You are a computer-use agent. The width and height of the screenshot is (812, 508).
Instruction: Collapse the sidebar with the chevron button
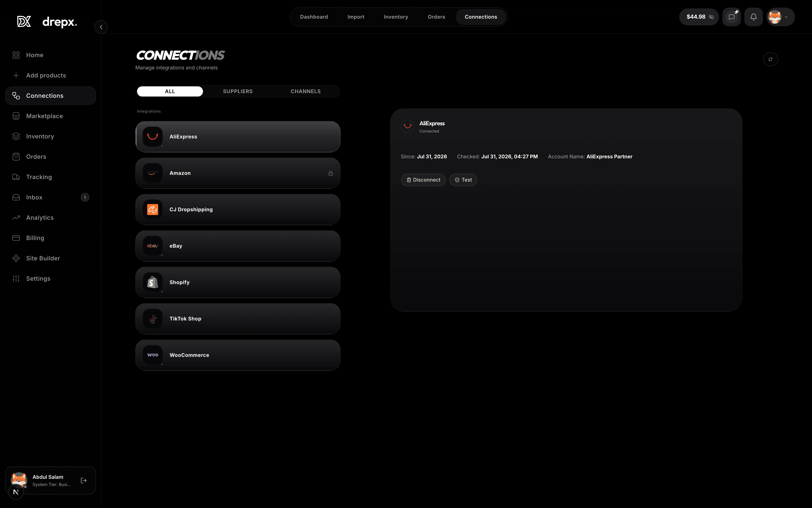click(x=101, y=27)
